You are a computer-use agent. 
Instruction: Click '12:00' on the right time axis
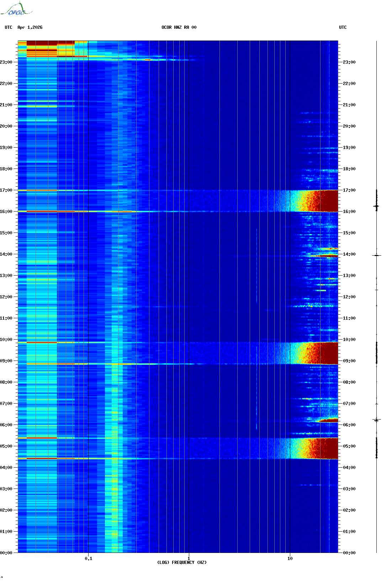tap(349, 297)
